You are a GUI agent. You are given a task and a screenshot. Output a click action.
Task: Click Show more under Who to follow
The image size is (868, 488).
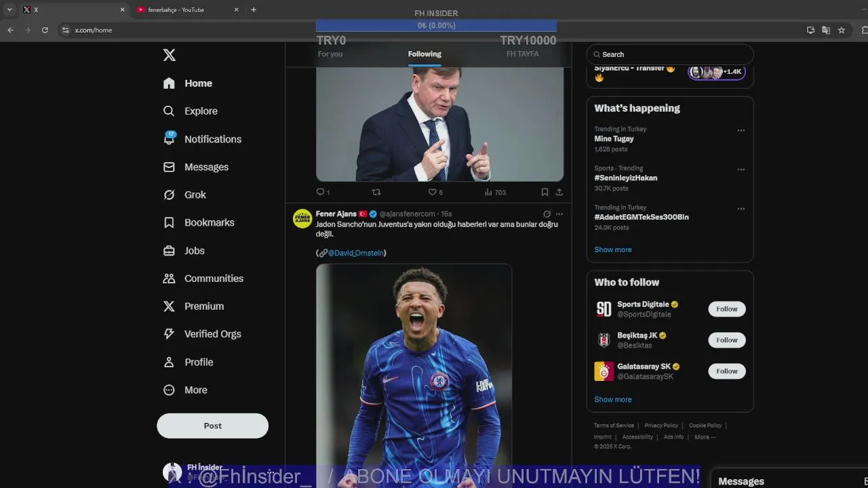click(x=613, y=399)
